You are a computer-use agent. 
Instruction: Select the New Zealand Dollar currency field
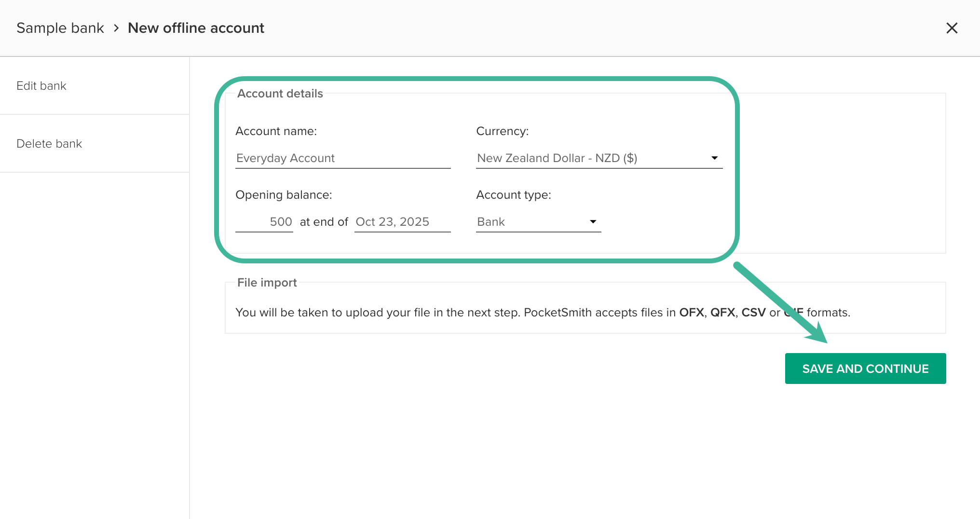[599, 158]
